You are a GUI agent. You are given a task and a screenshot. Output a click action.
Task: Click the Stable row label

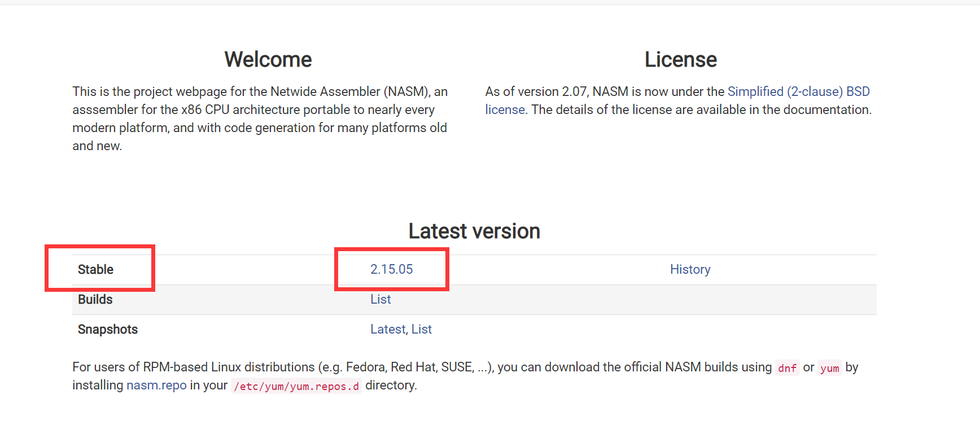[x=95, y=269]
